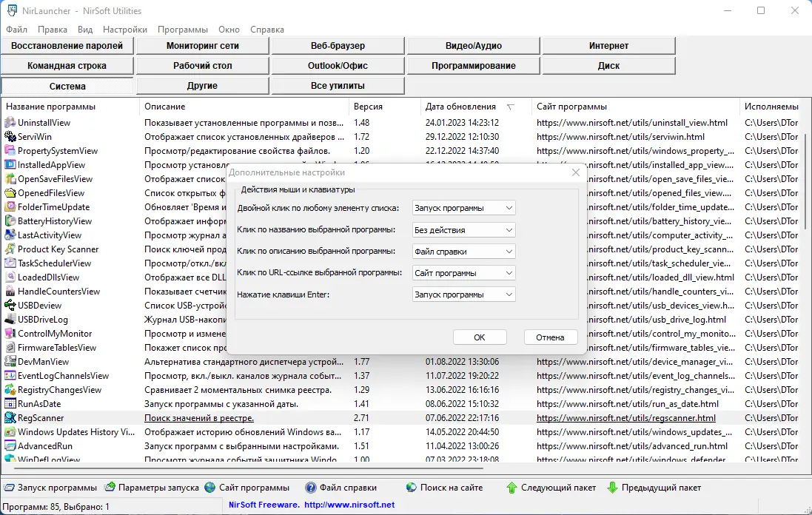Click the DevManView icon
The height and width of the screenshot is (515, 812).
point(10,362)
